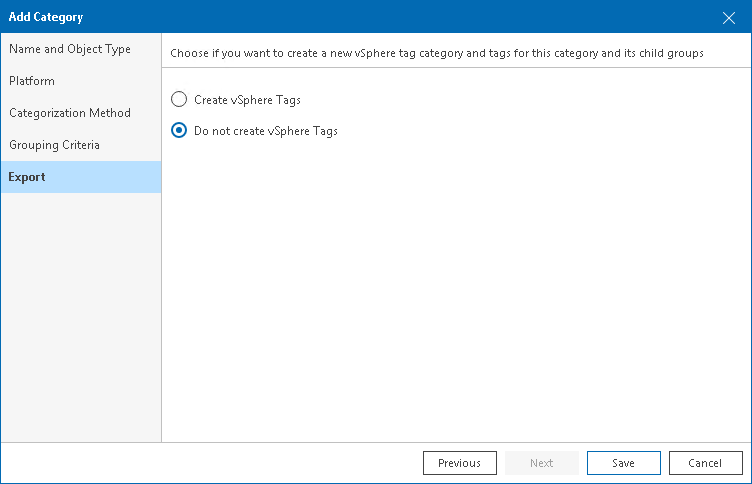
Task: Open the Platform wizard step
Action: pos(32,81)
